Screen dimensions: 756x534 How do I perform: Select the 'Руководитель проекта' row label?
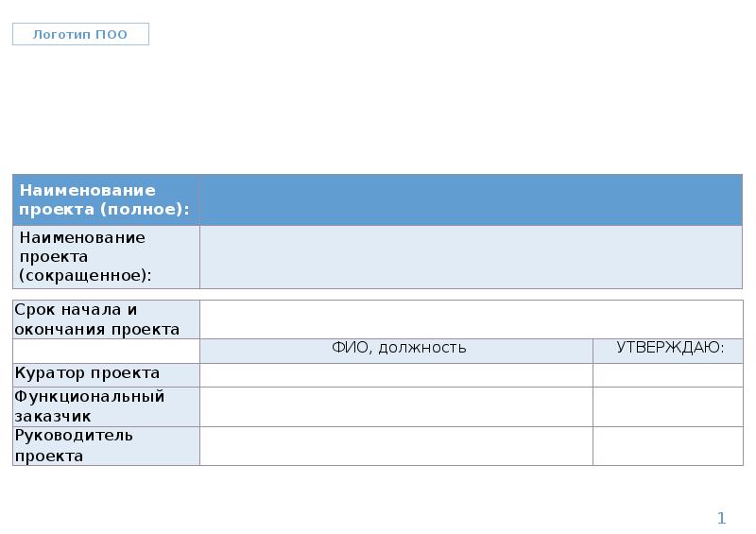tap(105, 445)
